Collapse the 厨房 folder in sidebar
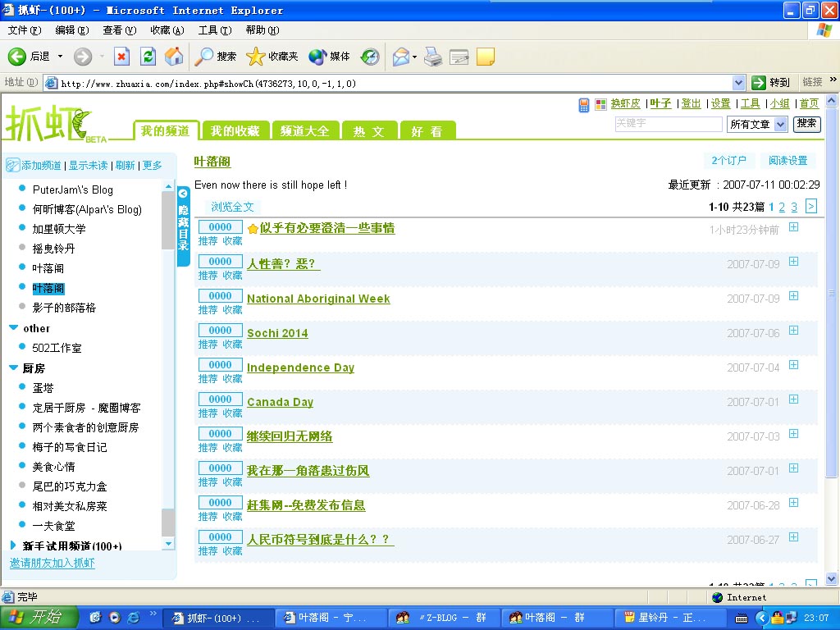The width and height of the screenshot is (840, 630). [x=14, y=367]
